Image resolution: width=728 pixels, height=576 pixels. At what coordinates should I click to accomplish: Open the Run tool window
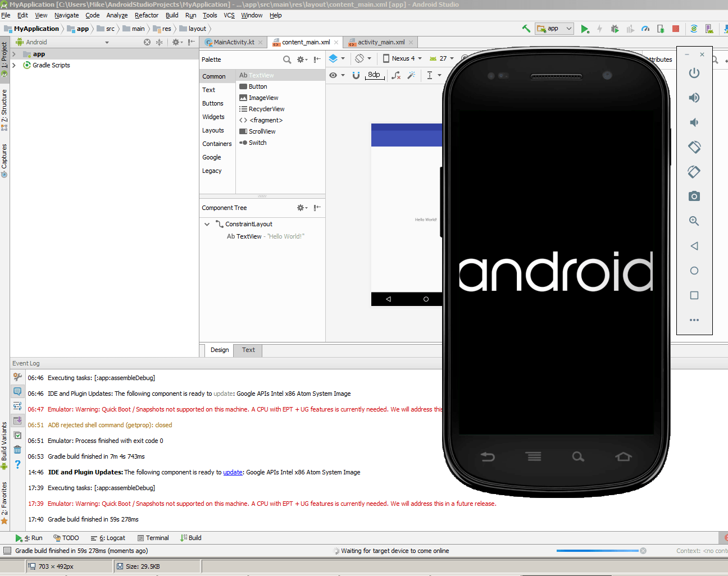[x=29, y=538]
